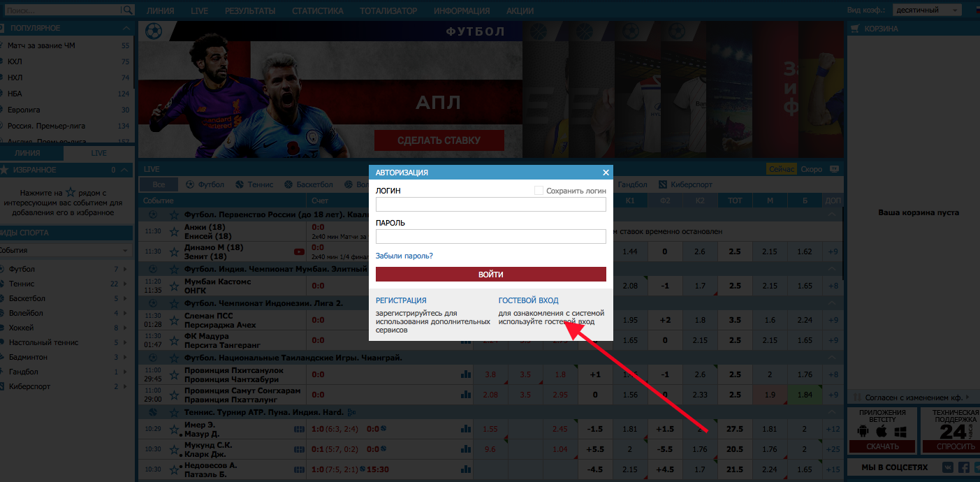Click the Забыли пароль? link
The height and width of the screenshot is (482, 980).
tap(404, 256)
